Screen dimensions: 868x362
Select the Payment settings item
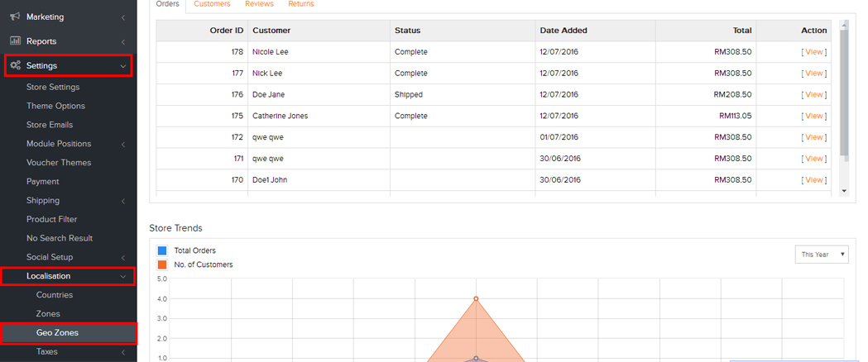point(43,182)
